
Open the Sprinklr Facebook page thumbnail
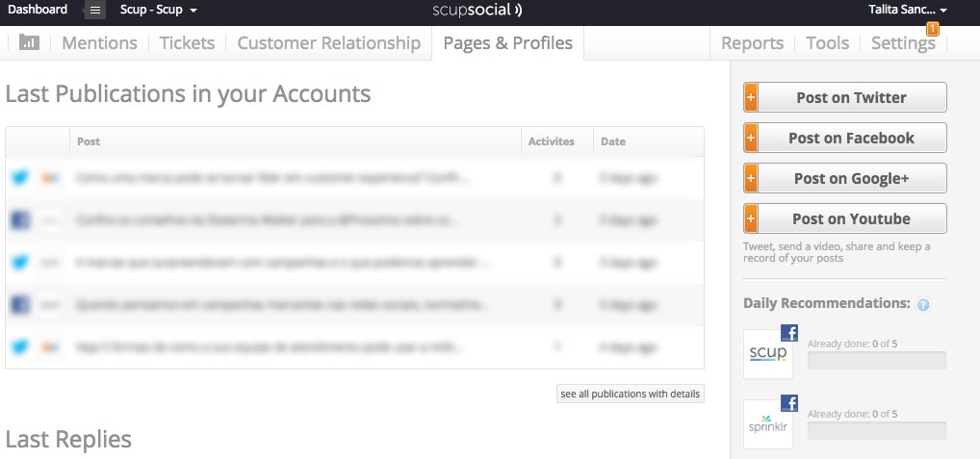point(768,424)
